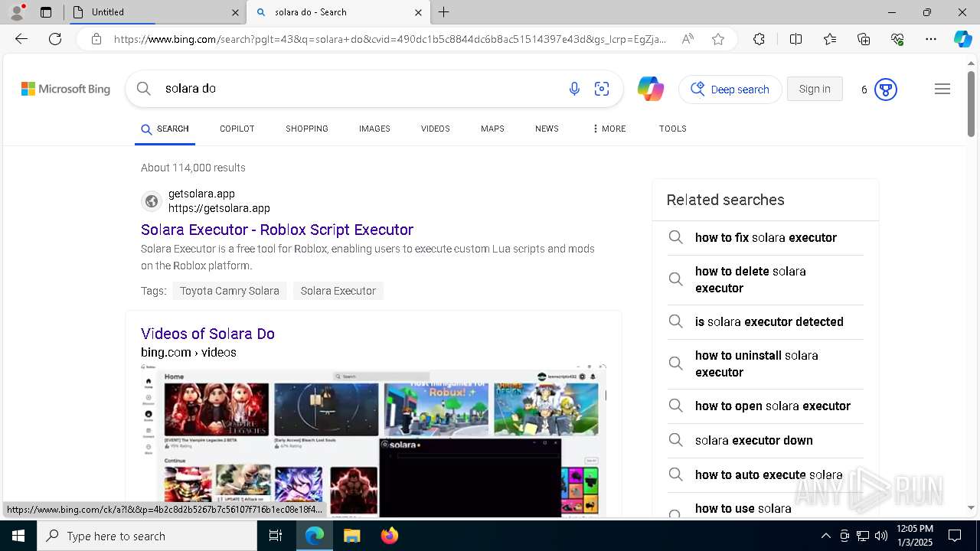Viewport: 980px width, 551px height.
Task: Click the browser back arrow
Action: (x=21, y=39)
